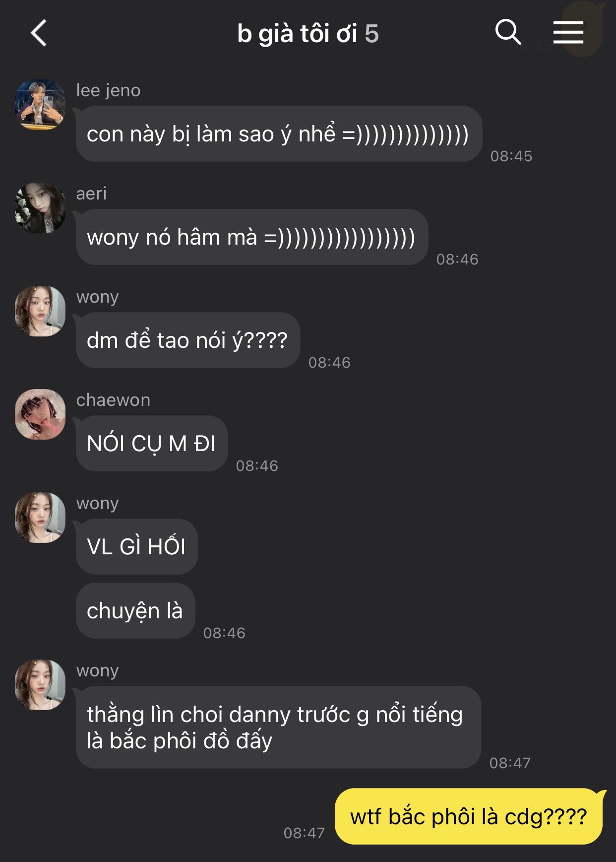
Task: Select yellow bubble 'wtf bắc phôi là cdg????'
Action: click(x=469, y=816)
